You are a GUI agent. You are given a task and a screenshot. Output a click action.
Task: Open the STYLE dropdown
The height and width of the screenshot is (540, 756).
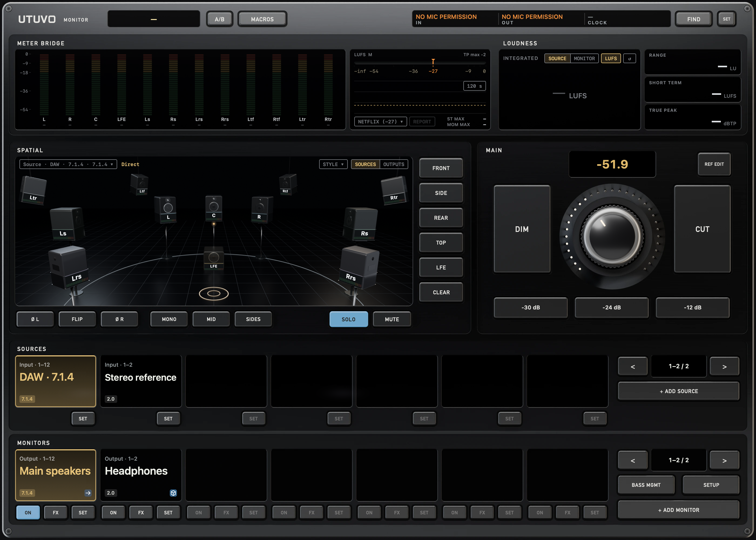[333, 164]
